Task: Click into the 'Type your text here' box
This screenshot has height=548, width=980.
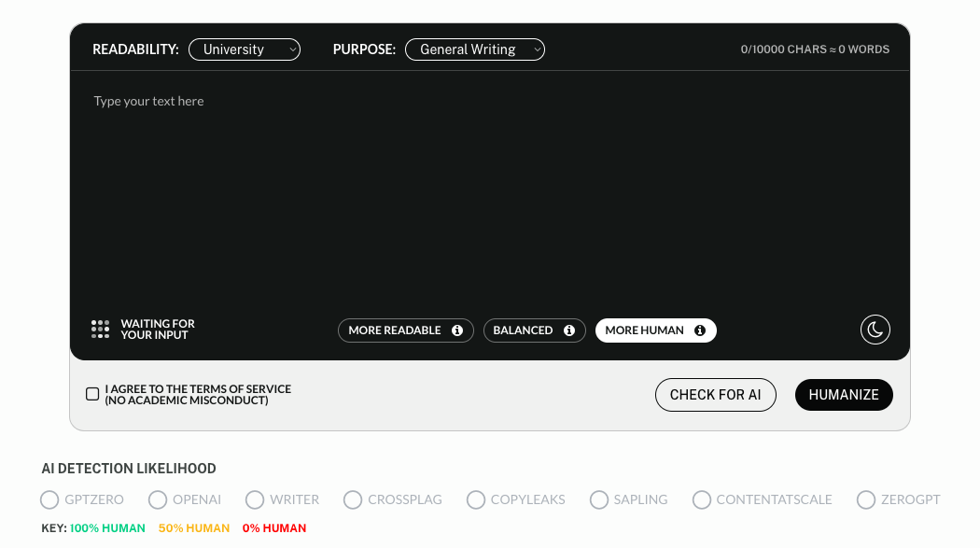Action: (x=490, y=190)
